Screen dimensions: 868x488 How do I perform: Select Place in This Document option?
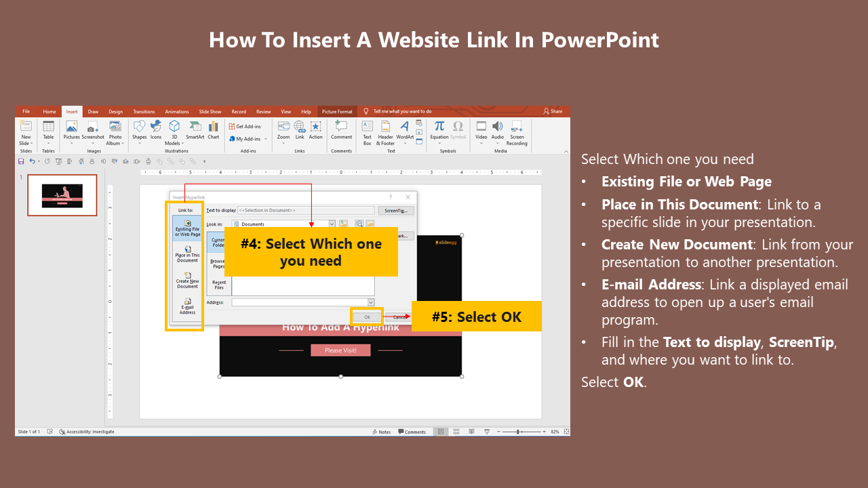tap(188, 254)
